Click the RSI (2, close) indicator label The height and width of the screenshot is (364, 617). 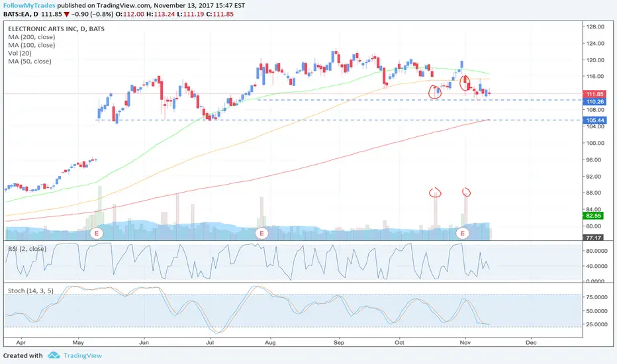coord(27,249)
